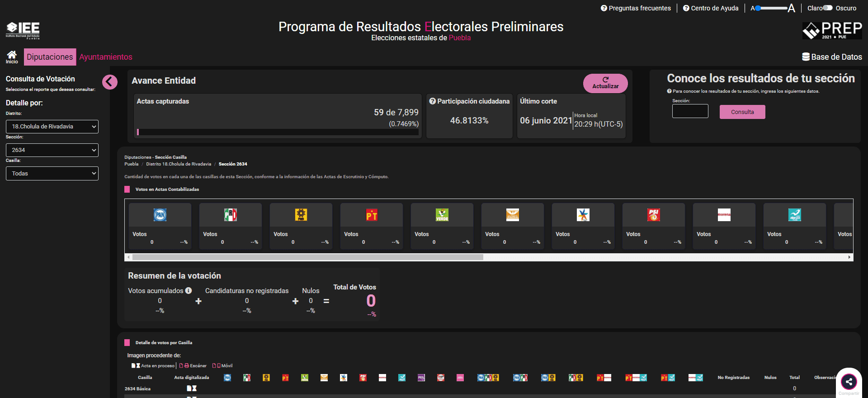Click the scrollbar right arrow under party cards

pyautogui.click(x=849, y=257)
